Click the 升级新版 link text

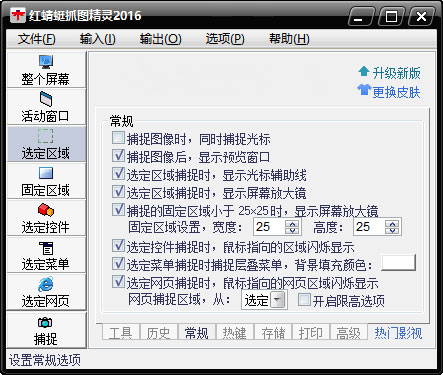[x=396, y=73]
